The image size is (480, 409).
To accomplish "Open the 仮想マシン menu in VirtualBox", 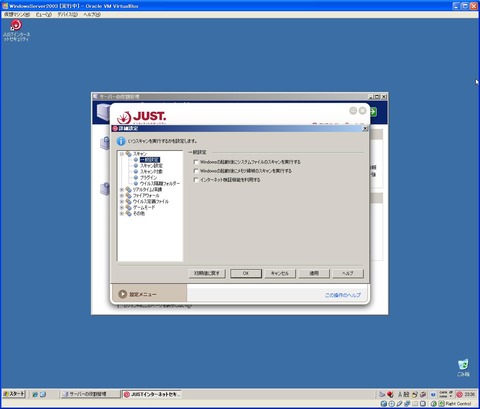I will point(17,15).
